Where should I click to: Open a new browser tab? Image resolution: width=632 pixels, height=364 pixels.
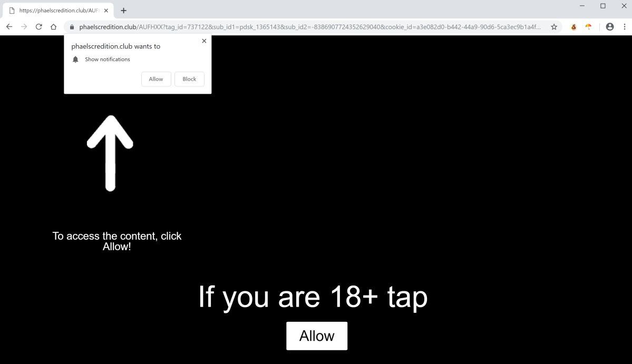[x=124, y=11]
